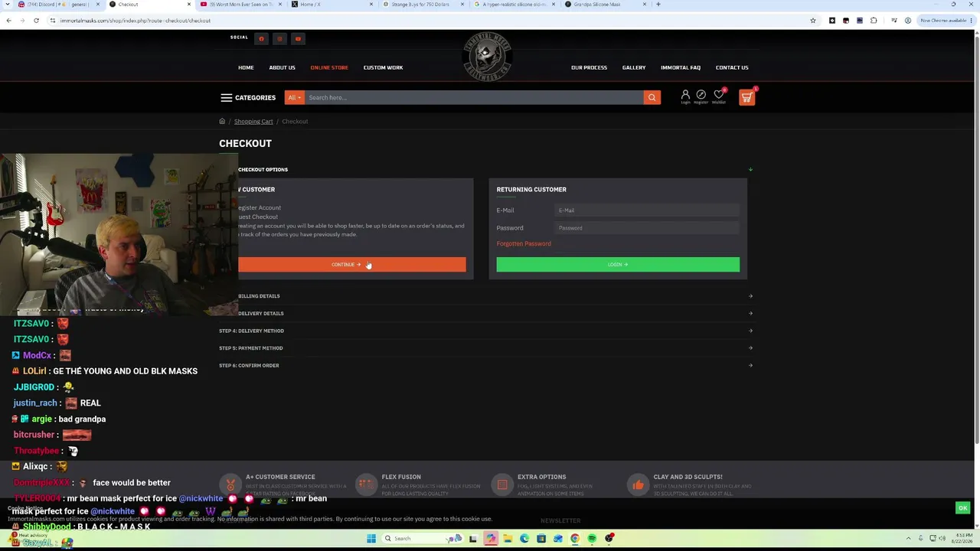Open File Explorer from the taskbar
This screenshot has height=551, width=980.
tap(508, 539)
